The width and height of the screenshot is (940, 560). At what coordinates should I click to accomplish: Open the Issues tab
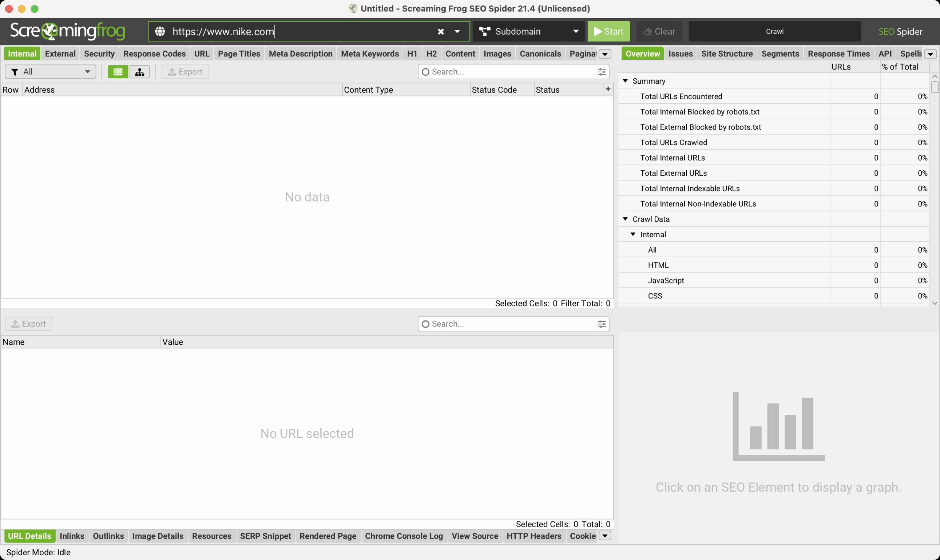[x=680, y=54]
